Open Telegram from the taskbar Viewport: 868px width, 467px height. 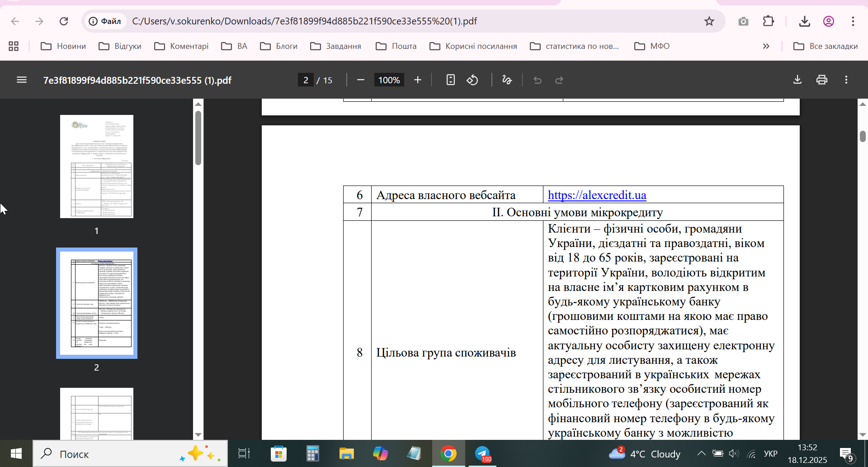point(482,453)
